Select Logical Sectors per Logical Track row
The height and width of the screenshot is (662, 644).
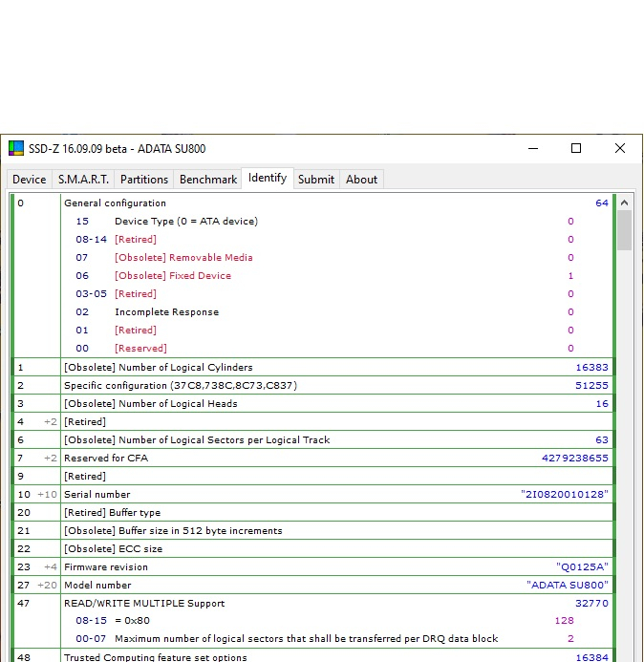(x=312, y=440)
